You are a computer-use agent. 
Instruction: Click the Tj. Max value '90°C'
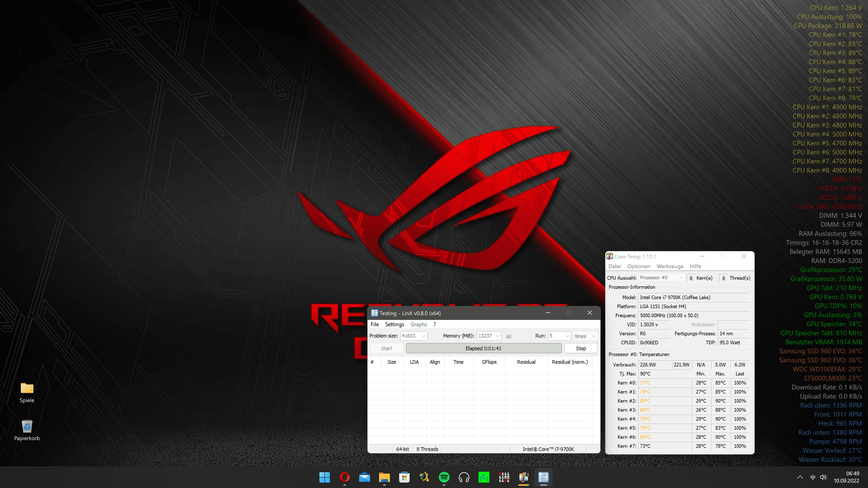665,374
